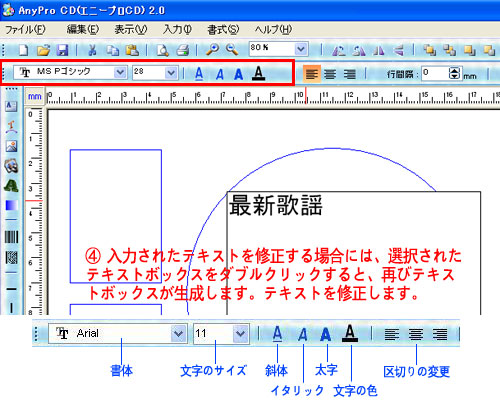
Task: Open text color picker A icon
Action: (258, 73)
